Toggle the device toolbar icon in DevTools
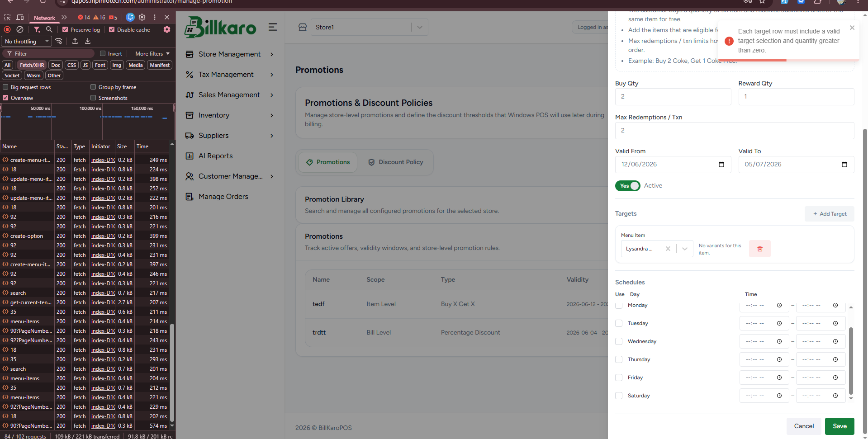Image resolution: width=868 pixels, height=439 pixels. (20, 17)
